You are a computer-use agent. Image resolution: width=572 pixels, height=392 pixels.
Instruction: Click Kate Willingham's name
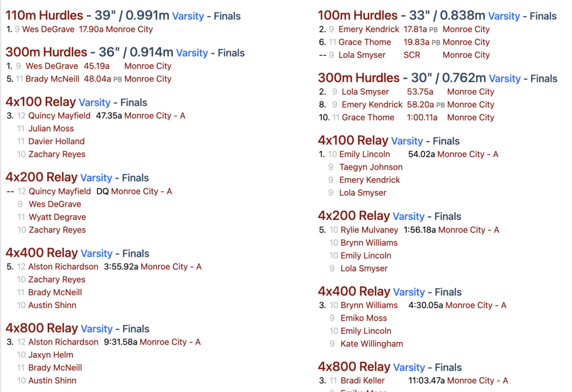pyautogui.click(x=371, y=343)
